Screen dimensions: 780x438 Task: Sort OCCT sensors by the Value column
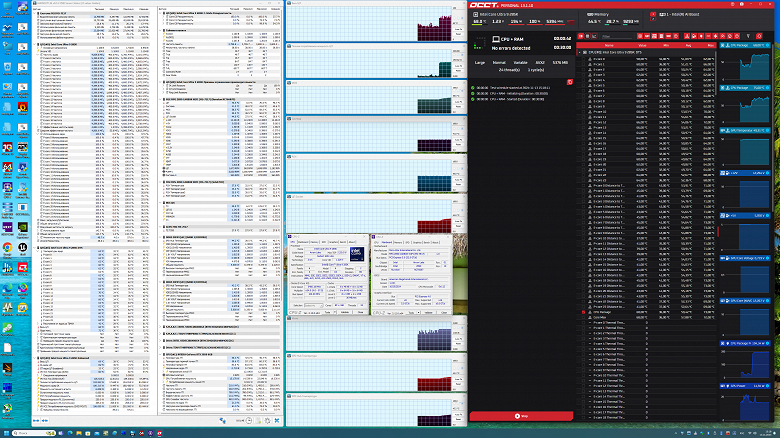tap(642, 45)
